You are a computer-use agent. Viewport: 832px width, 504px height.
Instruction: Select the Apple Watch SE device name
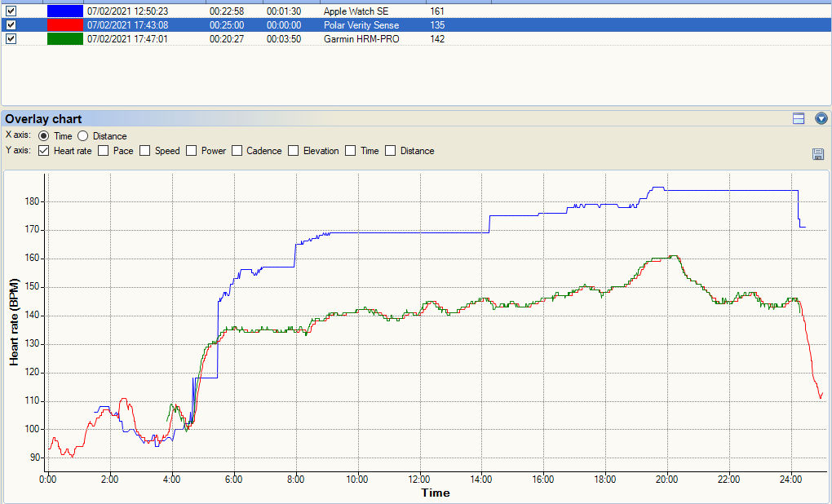point(356,11)
